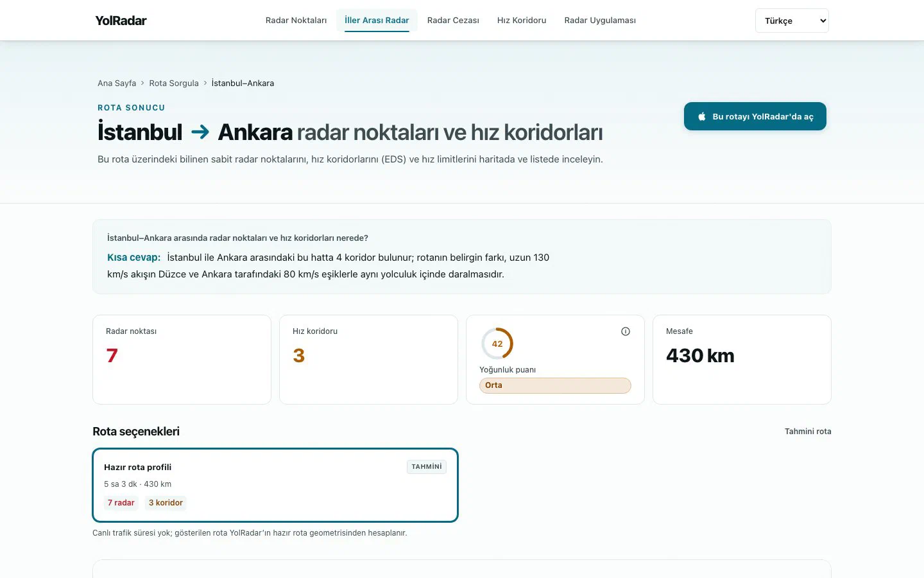This screenshot has height=578, width=924.
Task: Click the circular 42 density score gauge
Action: [x=497, y=344]
